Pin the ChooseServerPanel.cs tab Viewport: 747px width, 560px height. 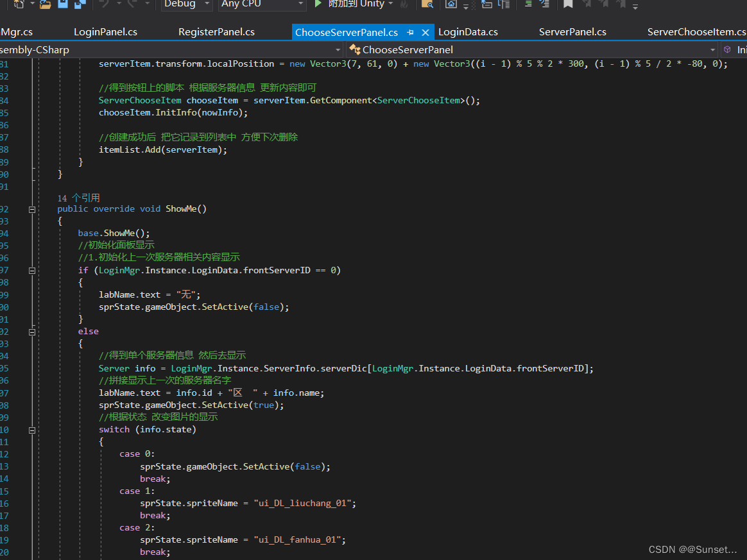[x=410, y=32]
